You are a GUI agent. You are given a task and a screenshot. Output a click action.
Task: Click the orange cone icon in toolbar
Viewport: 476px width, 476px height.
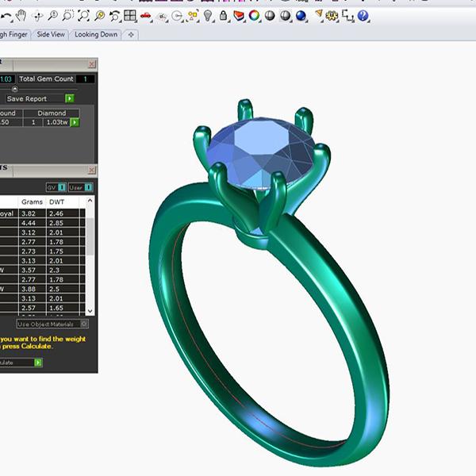click(x=318, y=14)
